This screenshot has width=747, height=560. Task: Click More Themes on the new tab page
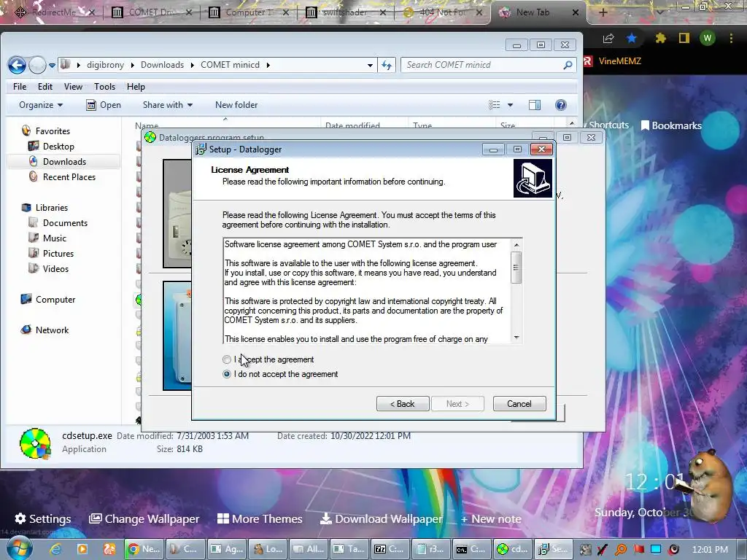pos(260,518)
